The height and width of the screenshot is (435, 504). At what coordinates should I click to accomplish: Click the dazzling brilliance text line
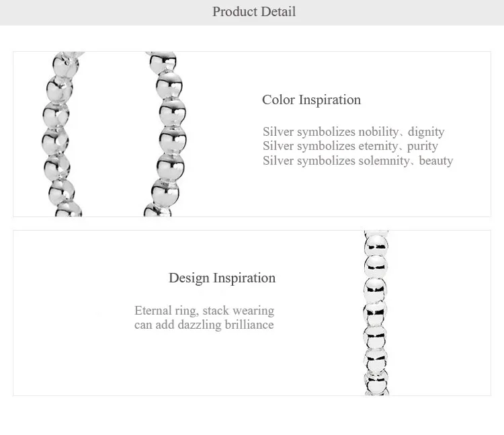click(x=204, y=325)
